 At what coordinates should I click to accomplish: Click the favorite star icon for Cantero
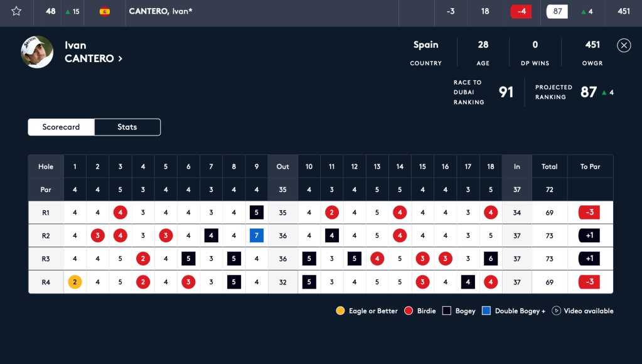[16, 11]
